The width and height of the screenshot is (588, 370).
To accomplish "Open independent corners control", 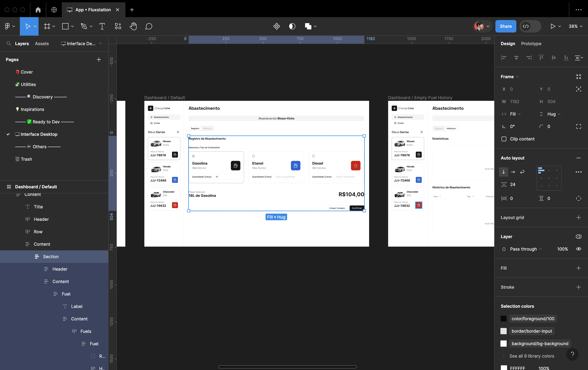I will click(578, 126).
